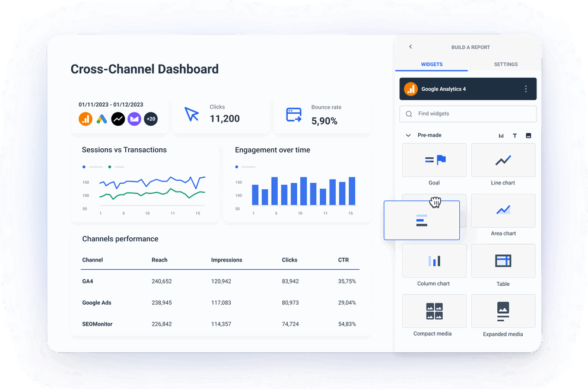This screenshot has width=588, height=389.
Task: Switch to the Widgets tab
Action: pos(431,65)
